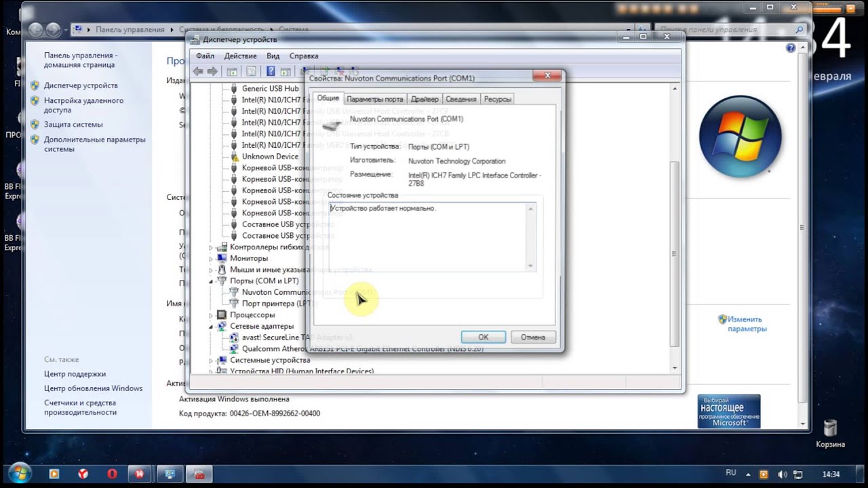
Task: Click the Generic USB Hub device icon
Action: tap(234, 88)
